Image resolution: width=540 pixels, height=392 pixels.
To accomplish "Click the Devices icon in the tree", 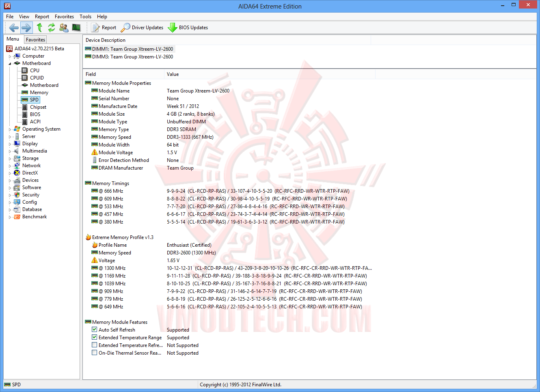I will point(17,180).
